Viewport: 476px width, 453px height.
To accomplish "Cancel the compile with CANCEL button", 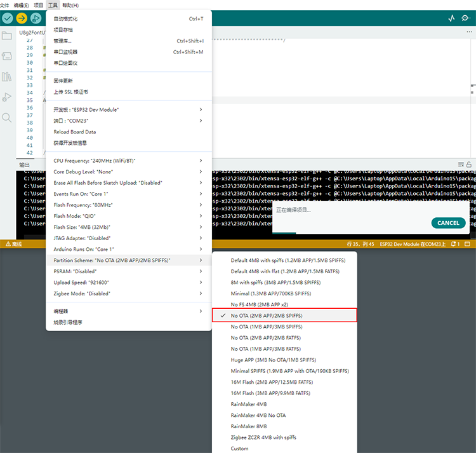I will tap(448, 223).
